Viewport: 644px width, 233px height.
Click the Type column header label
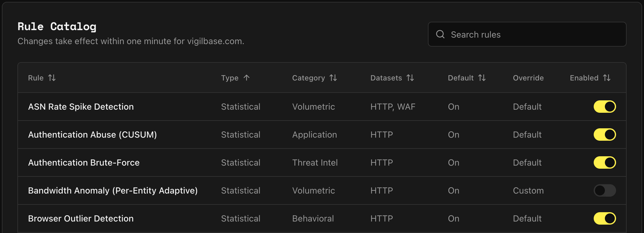[230, 78]
